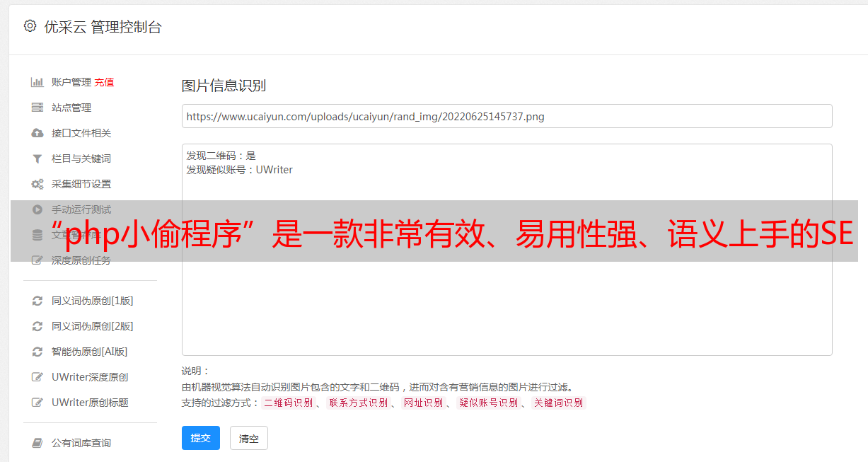The width and height of the screenshot is (868, 462).
Task: Click the 清空 button
Action: 249,438
